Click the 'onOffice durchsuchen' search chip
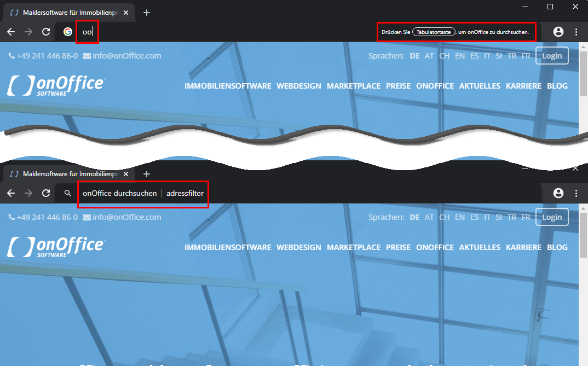588x366 pixels. tap(119, 193)
